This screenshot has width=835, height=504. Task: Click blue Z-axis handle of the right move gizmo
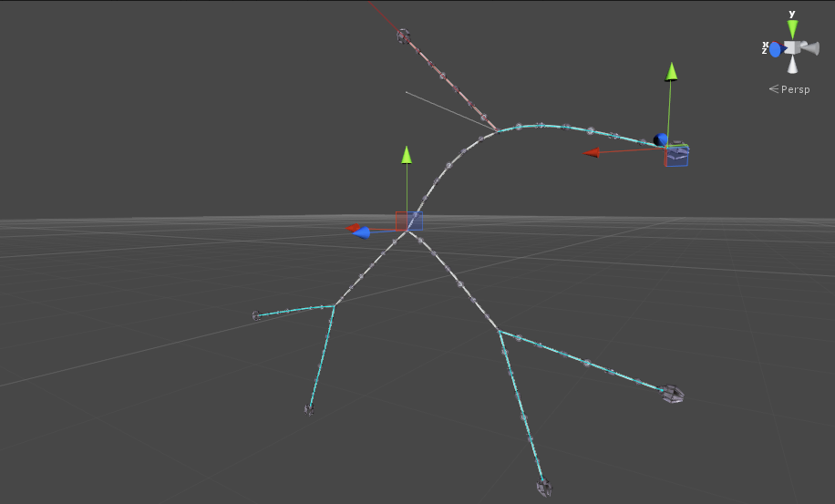(x=660, y=139)
